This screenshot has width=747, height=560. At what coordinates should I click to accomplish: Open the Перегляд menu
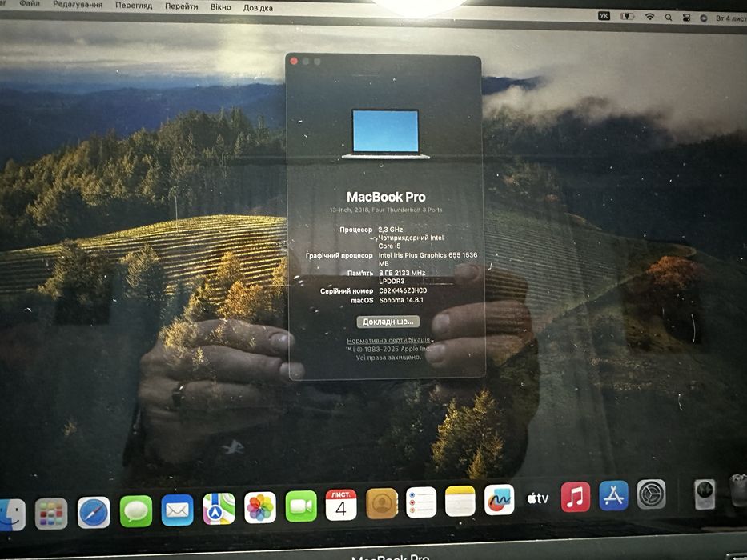[x=134, y=6]
